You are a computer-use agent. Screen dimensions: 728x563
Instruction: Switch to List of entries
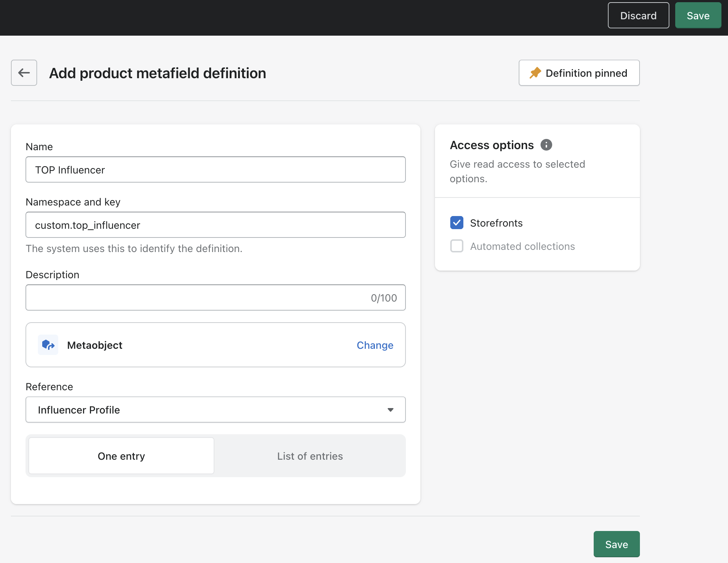pyautogui.click(x=310, y=456)
